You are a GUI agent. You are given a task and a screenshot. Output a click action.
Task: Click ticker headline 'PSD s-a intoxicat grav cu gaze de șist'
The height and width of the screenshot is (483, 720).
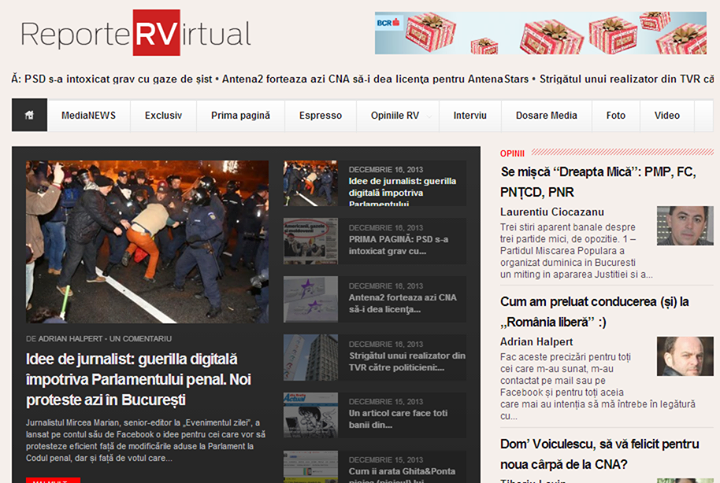click(x=118, y=79)
